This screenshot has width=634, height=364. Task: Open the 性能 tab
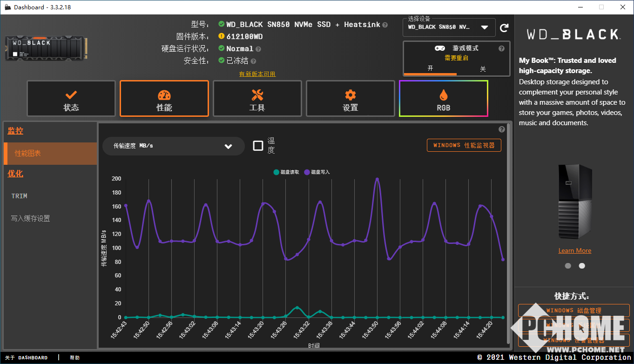pyautogui.click(x=164, y=99)
